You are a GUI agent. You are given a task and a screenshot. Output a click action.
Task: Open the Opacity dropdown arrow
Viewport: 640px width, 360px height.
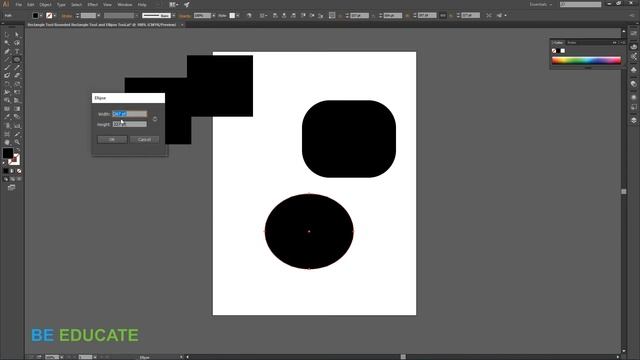point(213,16)
